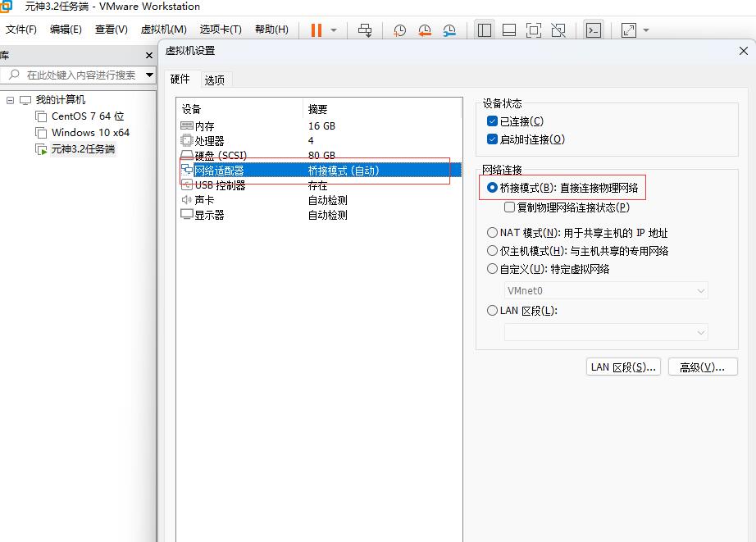
Task: Click the 高级(V)... button
Action: [x=702, y=367]
